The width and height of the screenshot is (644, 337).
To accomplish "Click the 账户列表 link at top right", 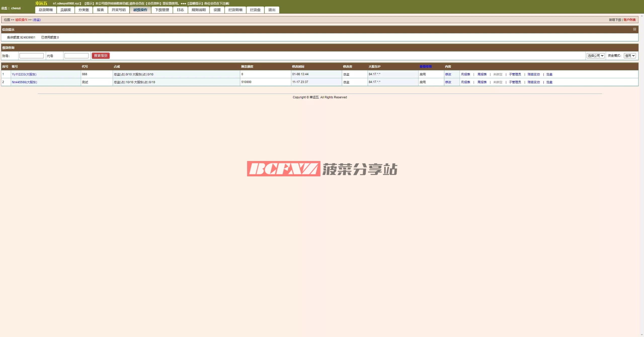I will pyautogui.click(x=629, y=20).
